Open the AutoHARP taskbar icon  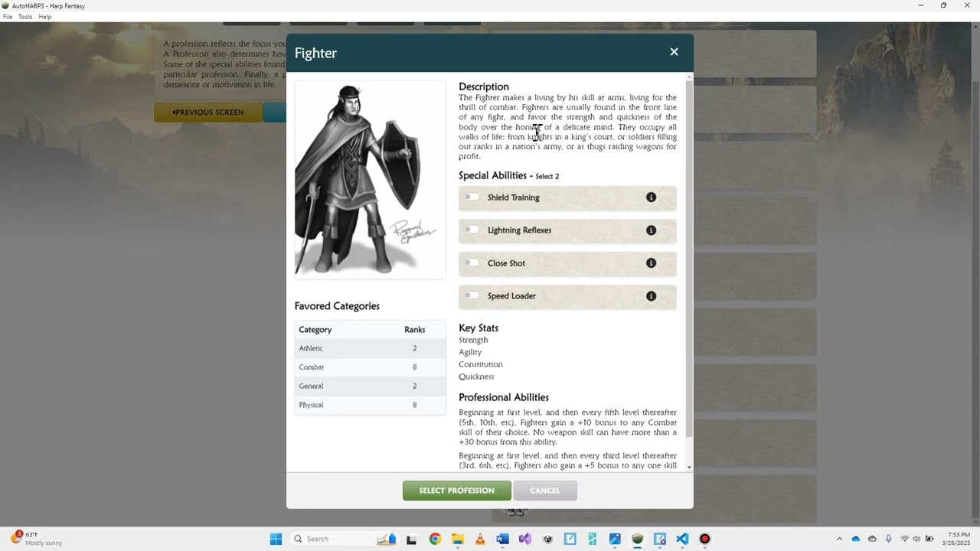click(638, 539)
